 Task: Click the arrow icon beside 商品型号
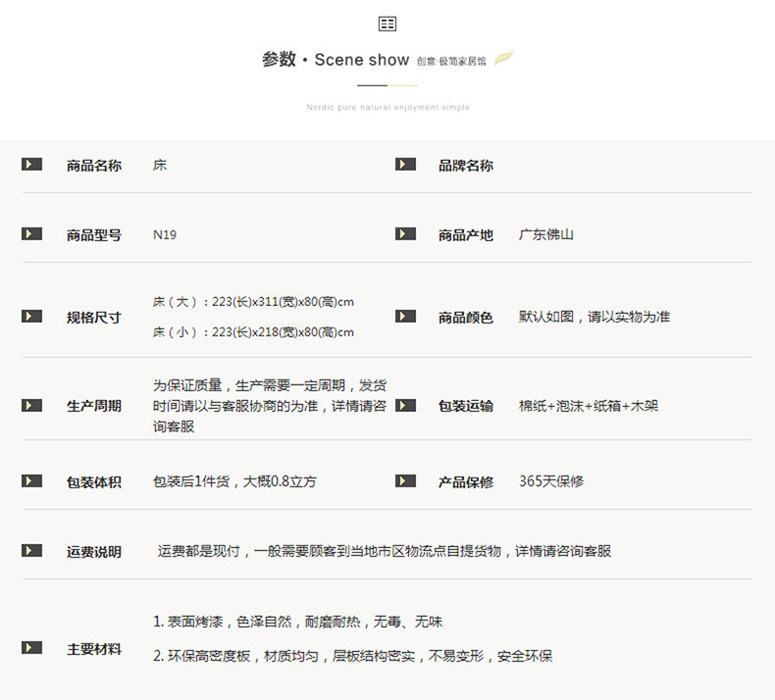point(31,233)
